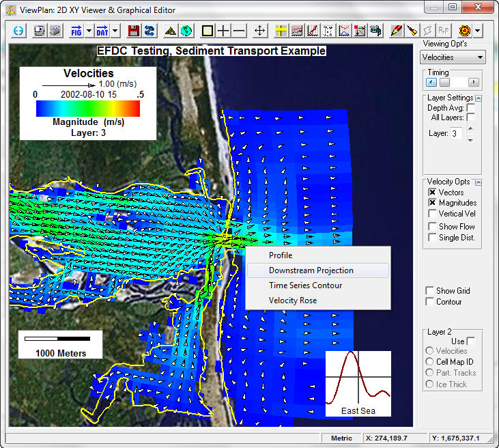Collapse the Layer Settings panel

click(479, 98)
